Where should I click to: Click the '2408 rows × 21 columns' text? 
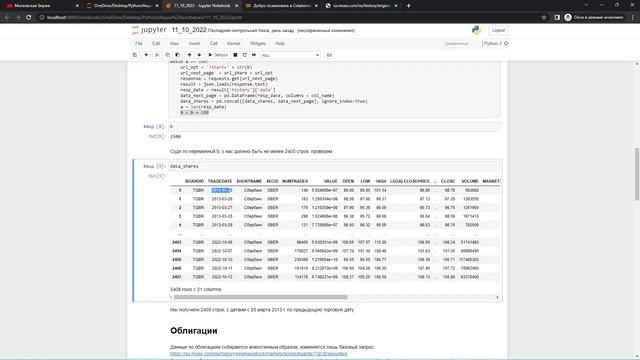click(x=196, y=289)
